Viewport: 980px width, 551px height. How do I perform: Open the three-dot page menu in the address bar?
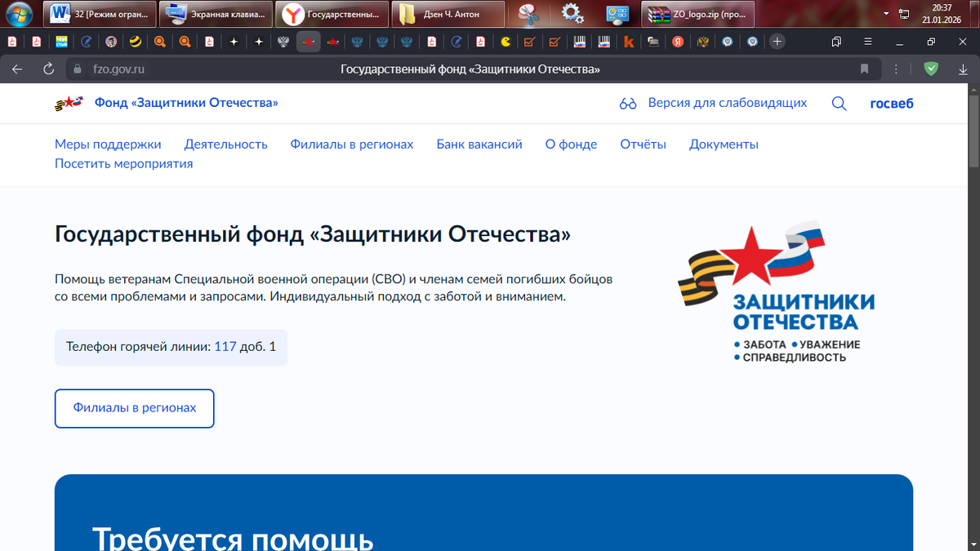click(897, 69)
